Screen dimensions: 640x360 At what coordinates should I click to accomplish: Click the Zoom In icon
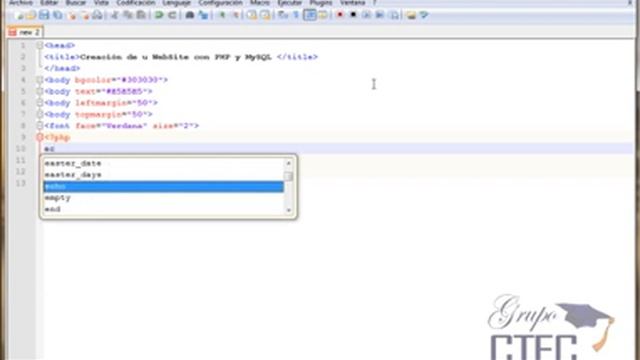tap(222, 16)
